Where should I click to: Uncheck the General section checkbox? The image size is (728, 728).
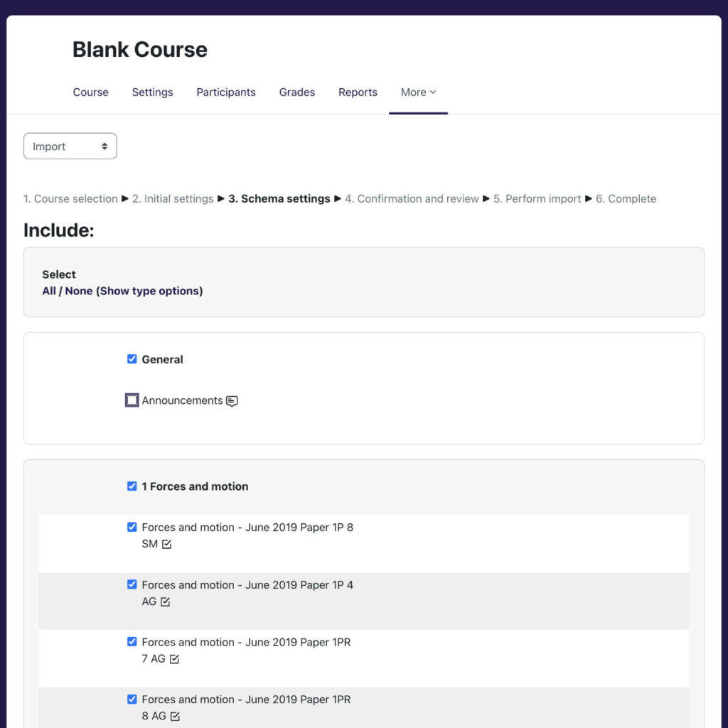point(132,359)
